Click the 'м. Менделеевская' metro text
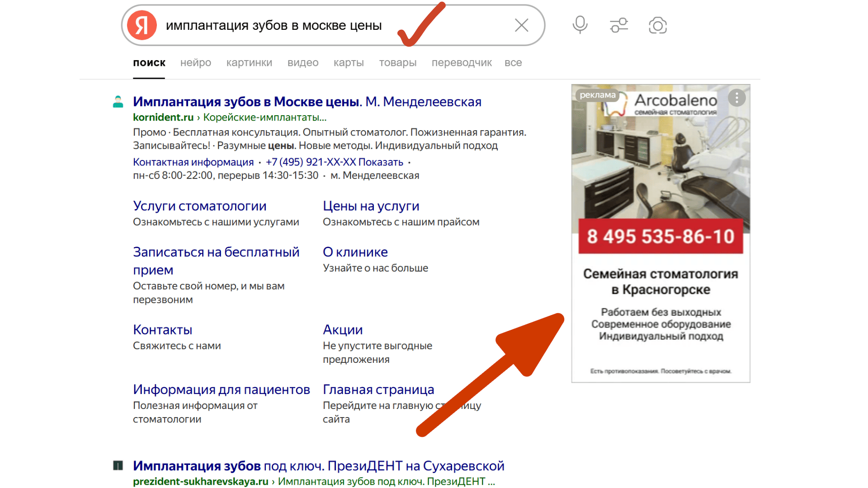This screenshot has height=488, width=868. point(375,175)
